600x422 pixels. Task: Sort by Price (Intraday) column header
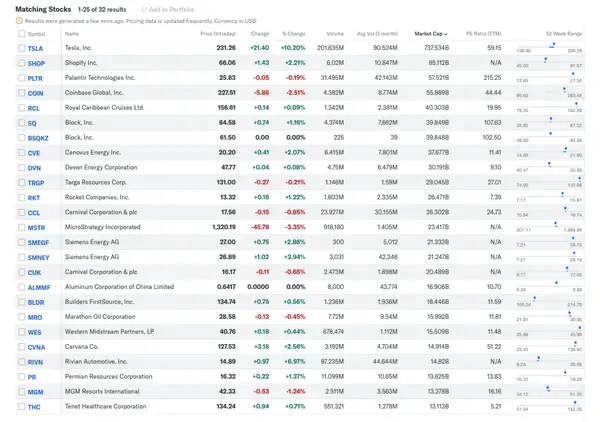pos(218,34)
